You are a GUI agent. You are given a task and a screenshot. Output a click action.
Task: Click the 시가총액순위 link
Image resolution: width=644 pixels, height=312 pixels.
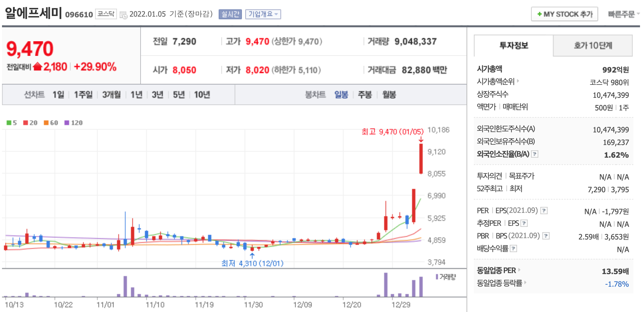tap(495, 81)
